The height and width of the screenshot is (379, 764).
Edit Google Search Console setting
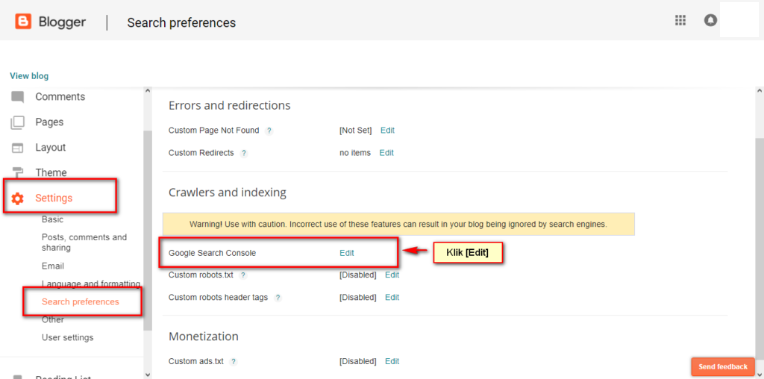347,253
